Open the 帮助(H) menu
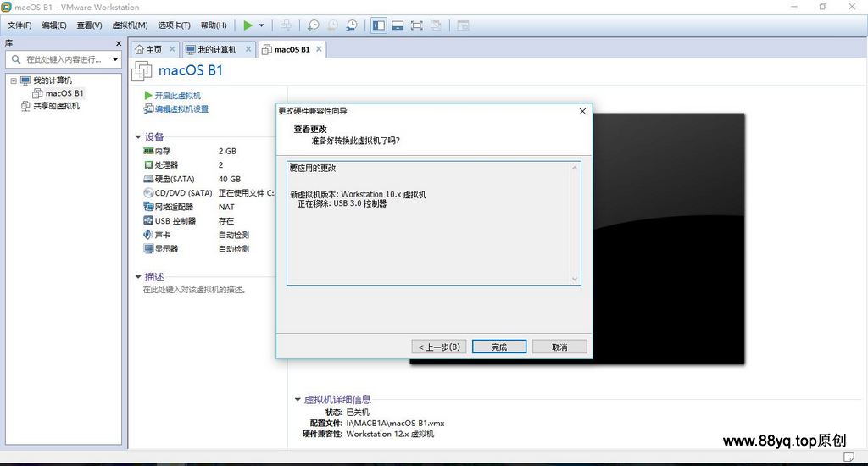The height and width of the screenshot is (466, 868). tap(213, 25)
